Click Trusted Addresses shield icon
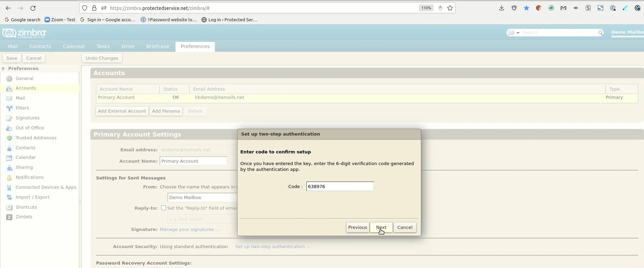 (x=9, y=138)
